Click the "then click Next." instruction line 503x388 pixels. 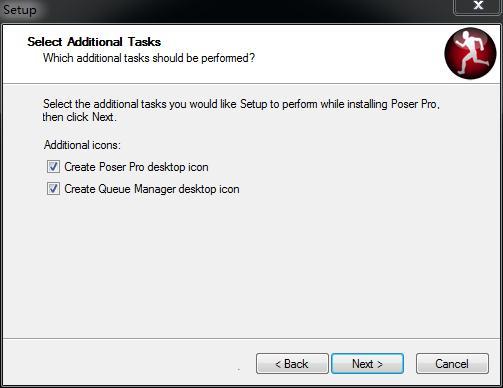[79, 117]
